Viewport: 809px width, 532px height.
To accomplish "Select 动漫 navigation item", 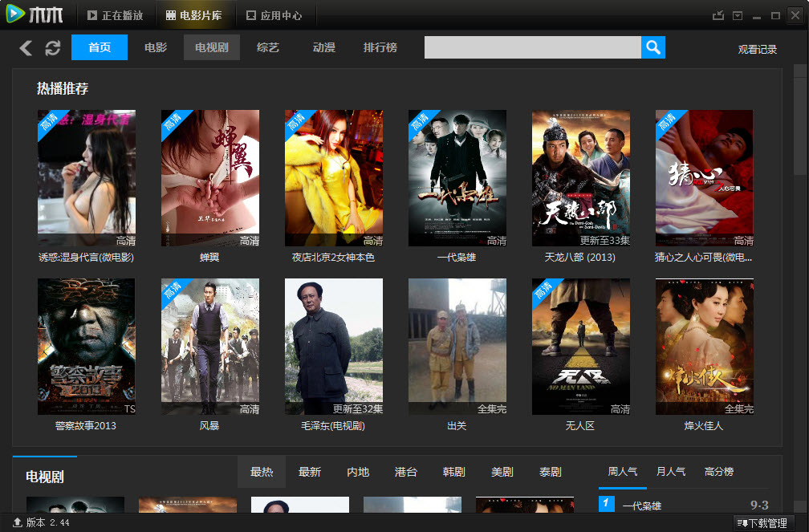I will (x=324, y=47).
